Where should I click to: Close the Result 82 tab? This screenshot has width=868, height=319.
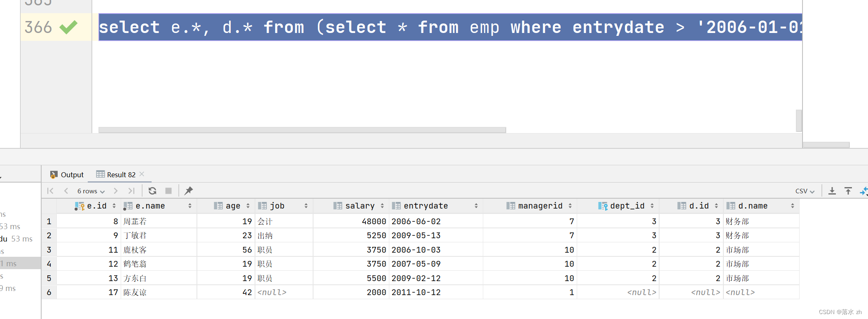[x=142, y=174]
